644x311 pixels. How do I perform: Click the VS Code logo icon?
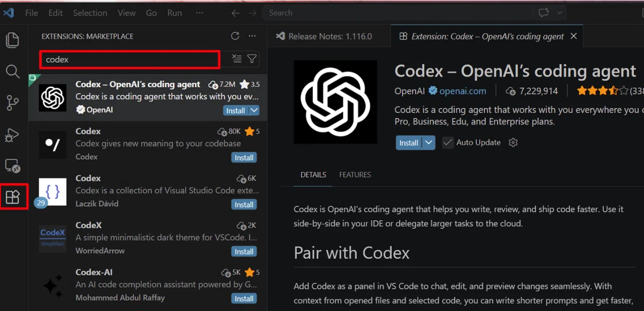(x=9, y=12)
